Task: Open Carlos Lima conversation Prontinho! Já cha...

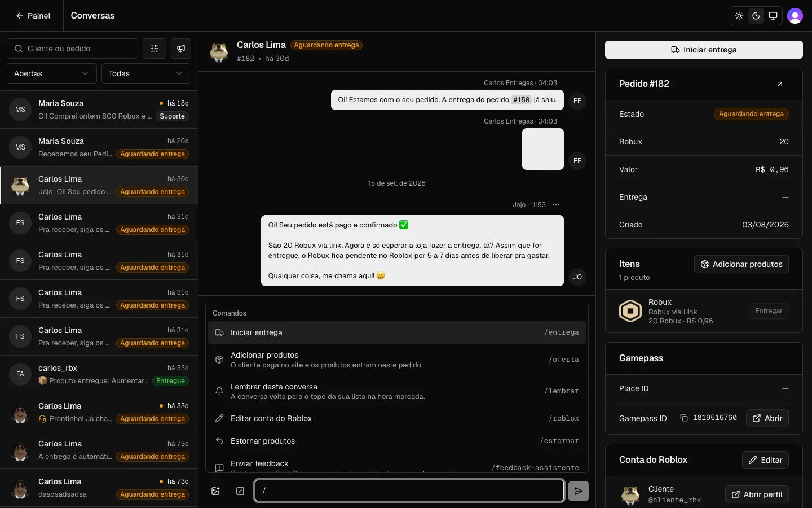Action: (x=99, y=412)
